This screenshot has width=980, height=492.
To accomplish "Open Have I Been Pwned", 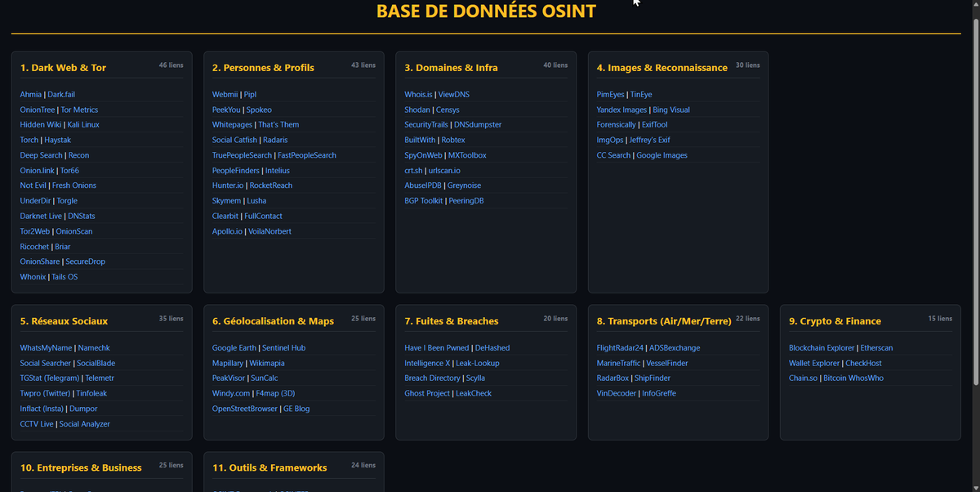I will (436, 347).
